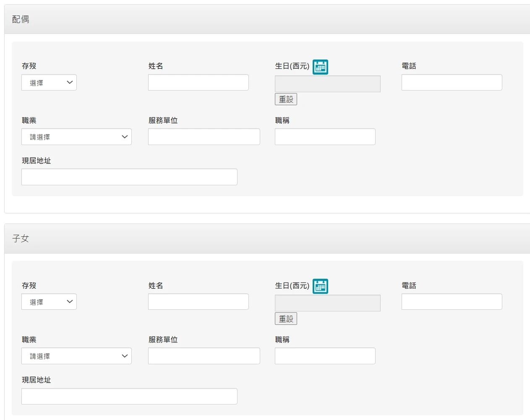Open the spouse birthday calendar picker icon
Screen dimensions: 530x420
[x=320, y=67]
